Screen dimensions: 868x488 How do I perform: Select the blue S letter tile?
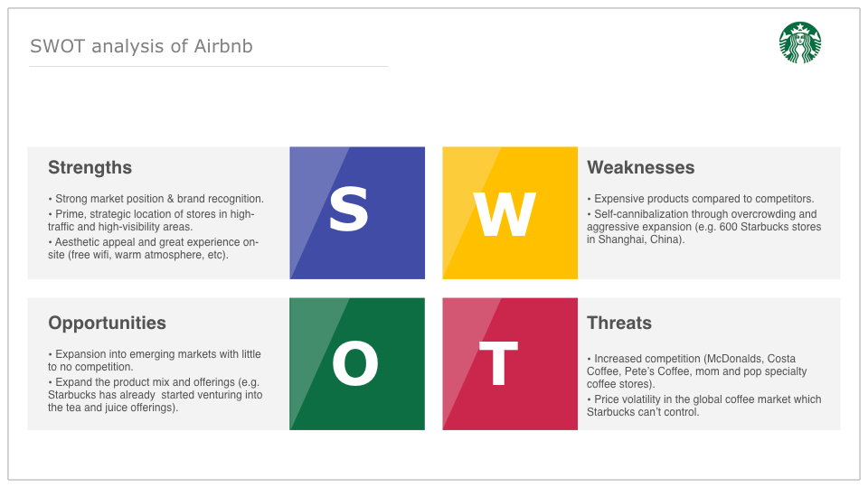pos(357,212)
